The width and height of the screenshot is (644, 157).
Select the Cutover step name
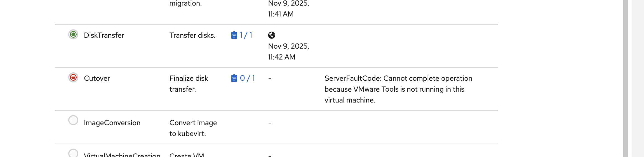coord(97,78)
